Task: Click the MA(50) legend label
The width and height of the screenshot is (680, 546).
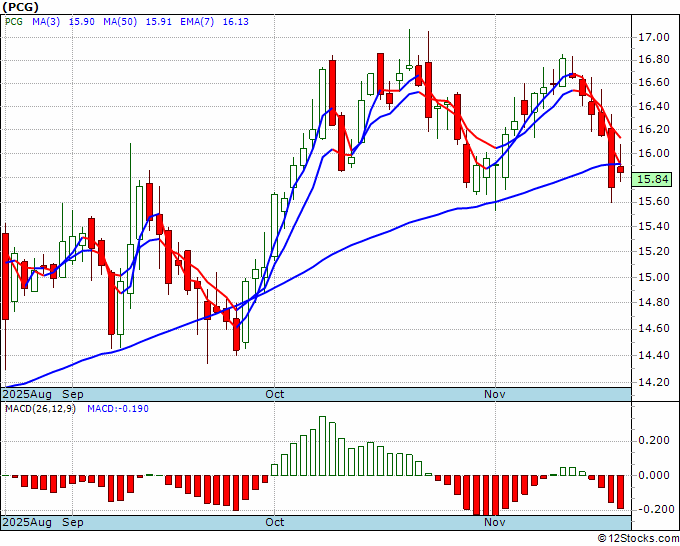Action: click(x=120, y=22)
